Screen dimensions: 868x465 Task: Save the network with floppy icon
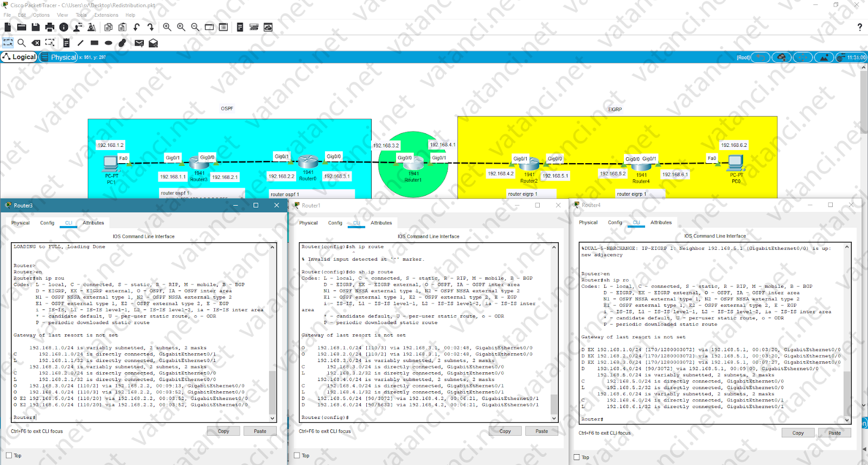36,27
